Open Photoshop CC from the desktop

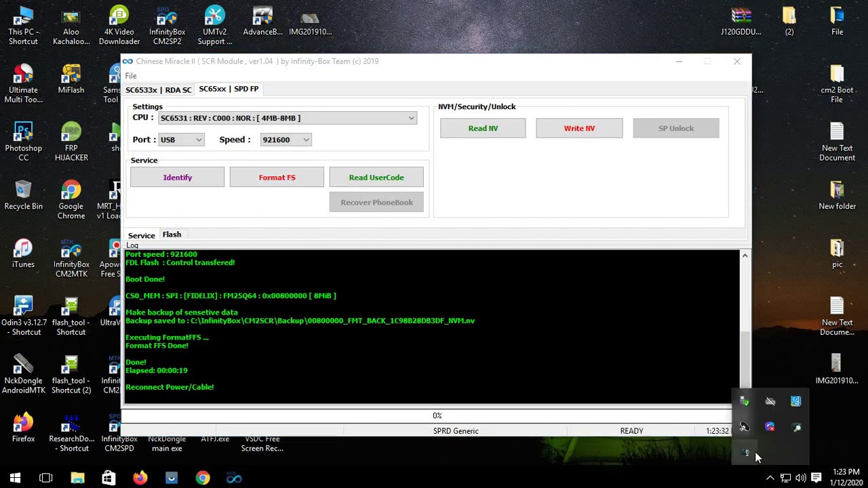[23, 142]
